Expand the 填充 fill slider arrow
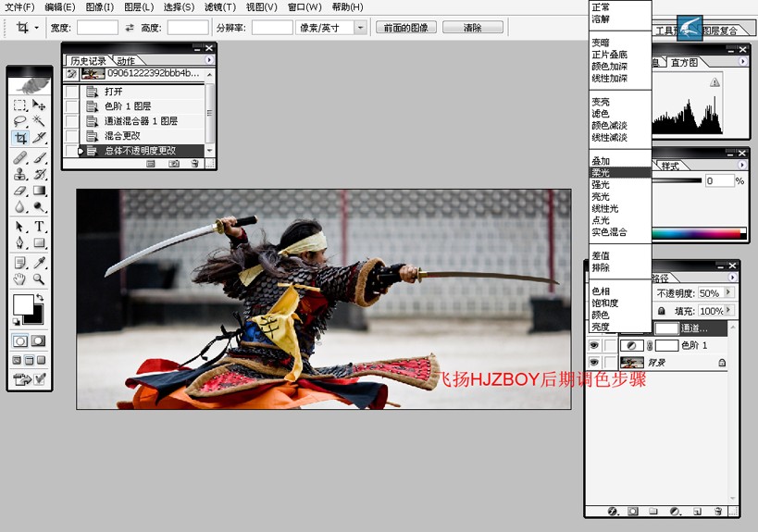The width and height of the screenshot is (758, 532). [729, 310]
